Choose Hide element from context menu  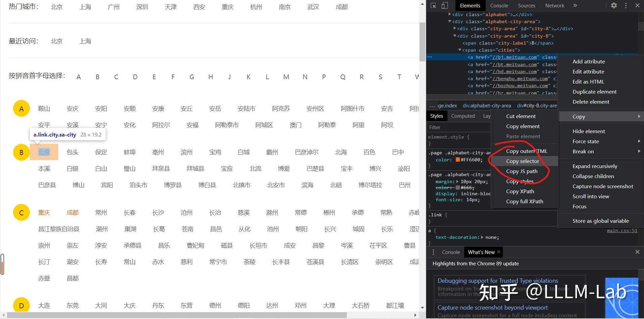coord(588,131)
